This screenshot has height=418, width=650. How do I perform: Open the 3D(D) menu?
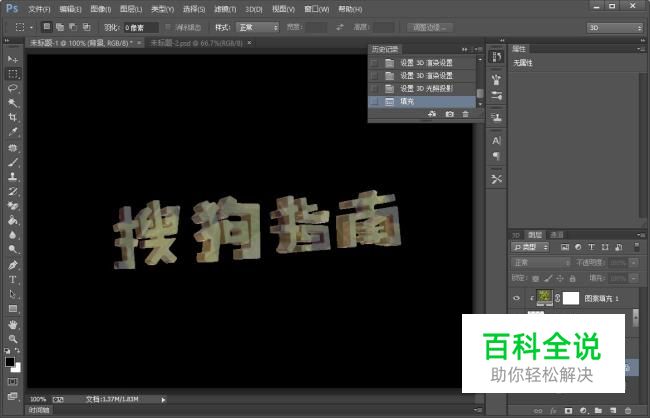[254, 9]
